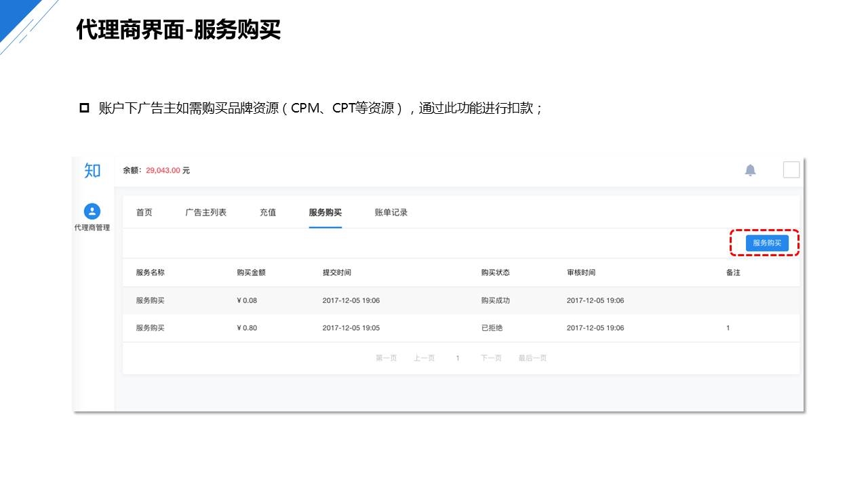Viewport: 868px width, 488px height.
Task: Open the 账单记录 tab
Action: [391, 213]
